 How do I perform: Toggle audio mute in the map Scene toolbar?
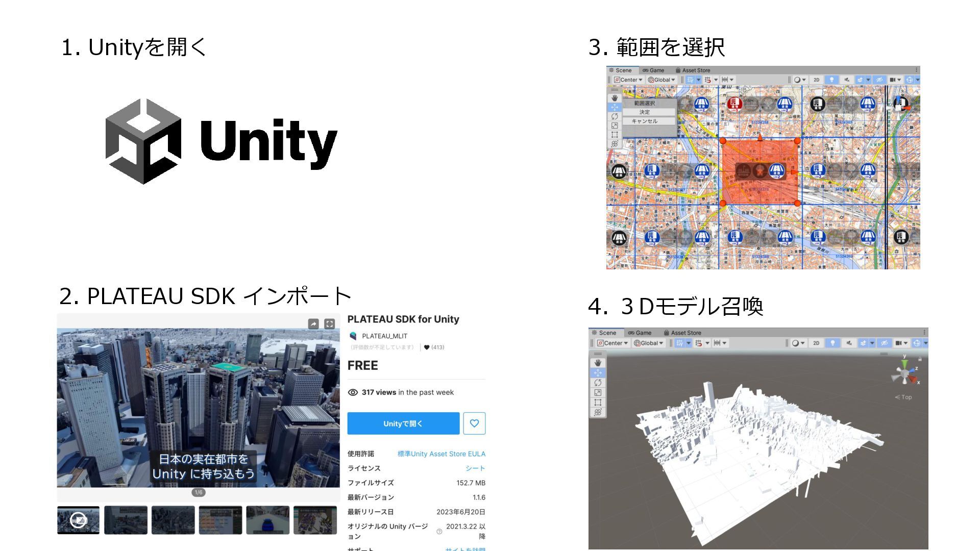847,80
